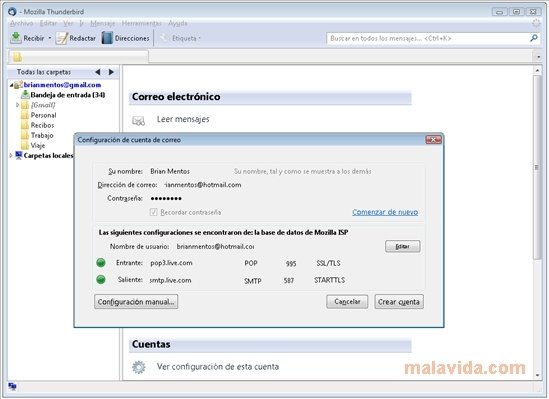Expand Carpetas locales
Image resolution: width=549 pixels, height=399 pixels.
click(11, 155)
